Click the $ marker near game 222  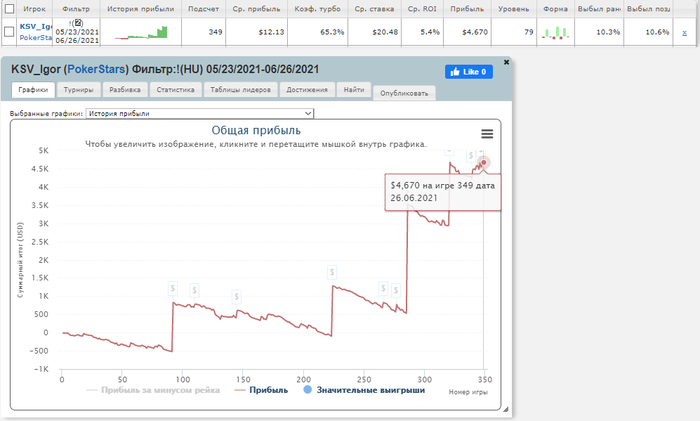[332, 272]
